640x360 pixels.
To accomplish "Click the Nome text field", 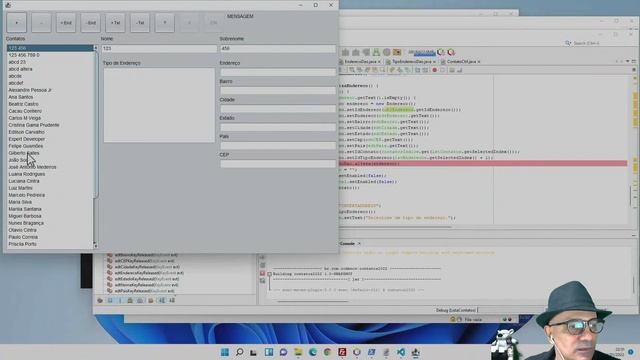I will coord(159,49).
